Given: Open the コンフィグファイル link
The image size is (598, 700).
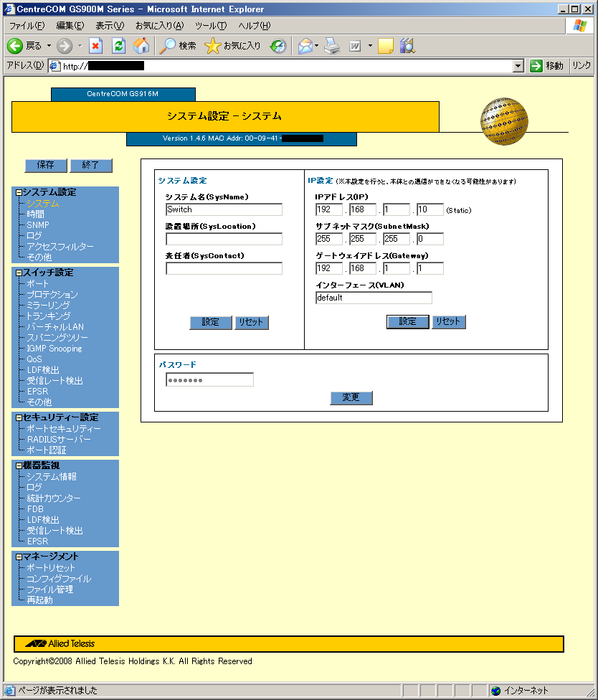Looking at the screenshot, I should pos(59,579).
